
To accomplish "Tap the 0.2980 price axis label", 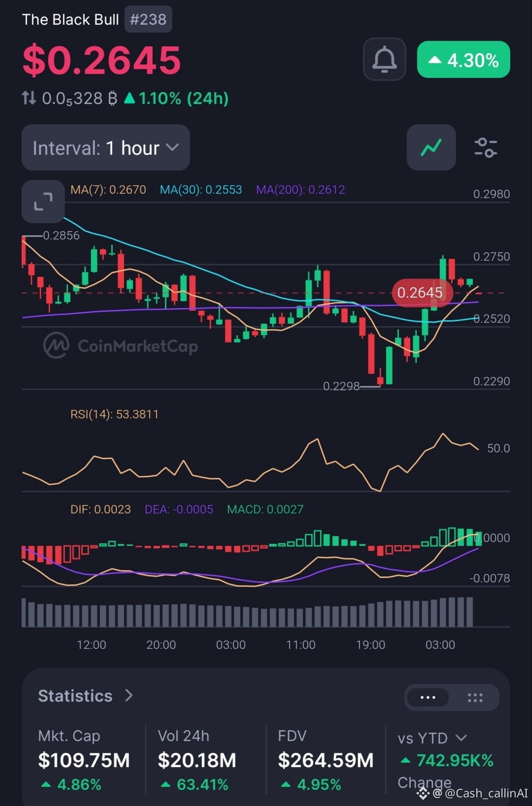I will point(492,194).
